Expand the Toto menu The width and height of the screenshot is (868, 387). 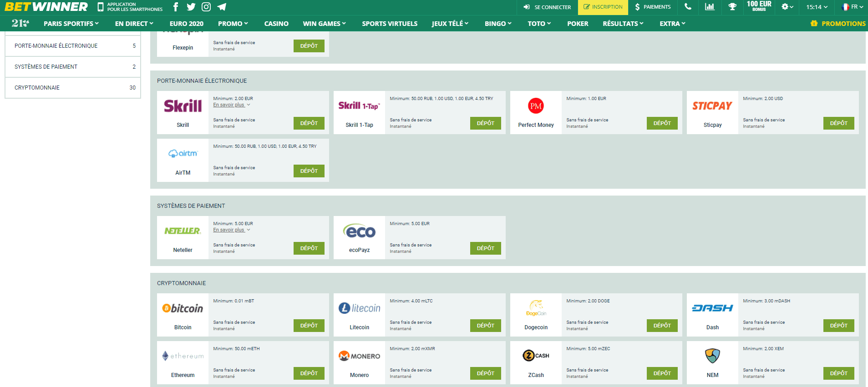539,24
